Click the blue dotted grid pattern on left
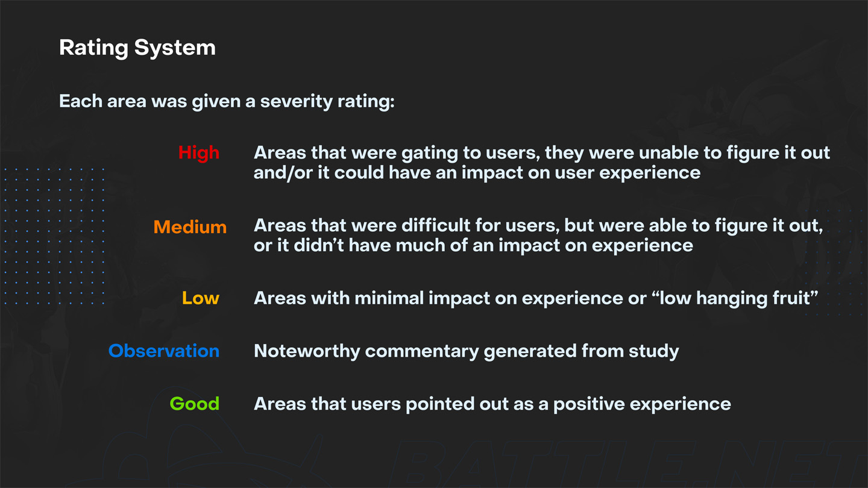The height and width of the screenshot is (488, 868). (53, 236)
